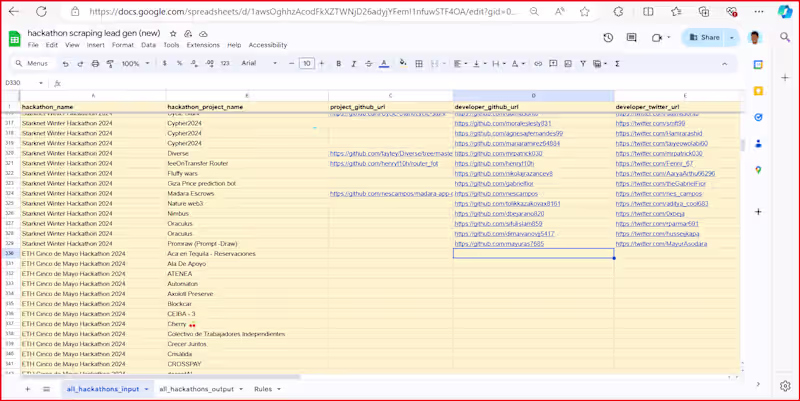
Task: Switch to the Rules sheet tab
Action: (262, 389)
